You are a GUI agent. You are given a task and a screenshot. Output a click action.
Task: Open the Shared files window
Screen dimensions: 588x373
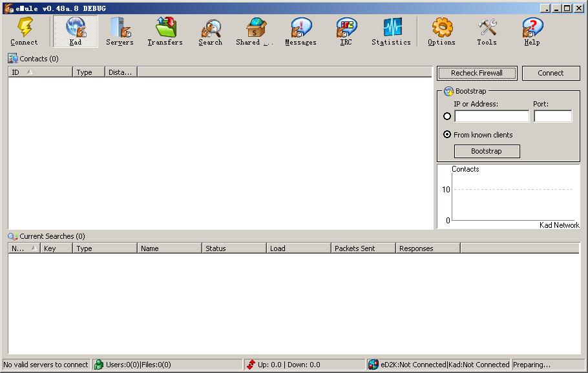pyautogui.click(x=255, y=32)
